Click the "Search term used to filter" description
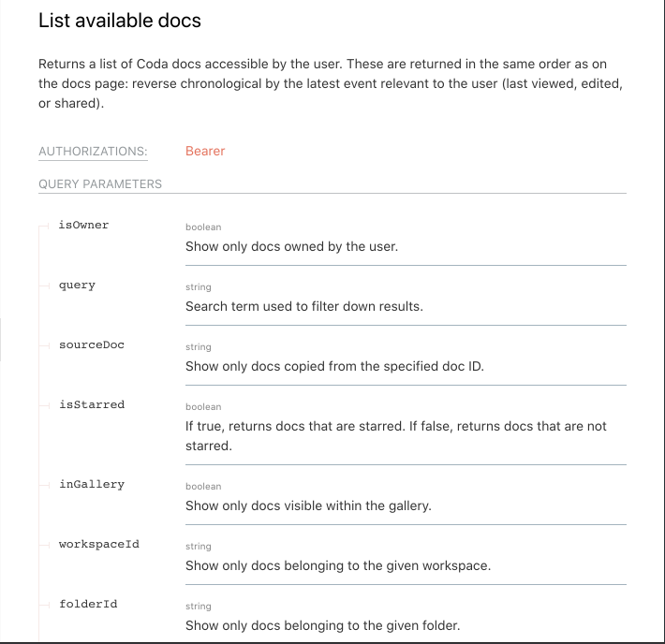This screenshot has width=665, height=644. click(x=303, y=307)
